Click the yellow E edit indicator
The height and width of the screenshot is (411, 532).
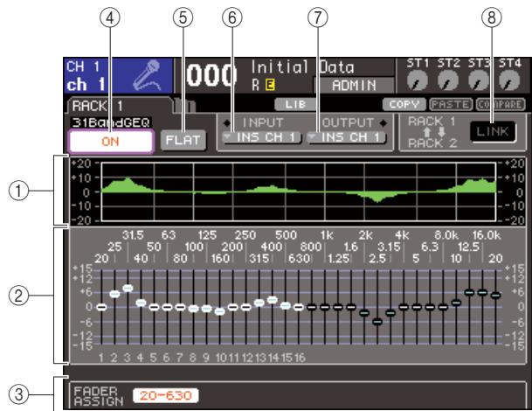270,85
